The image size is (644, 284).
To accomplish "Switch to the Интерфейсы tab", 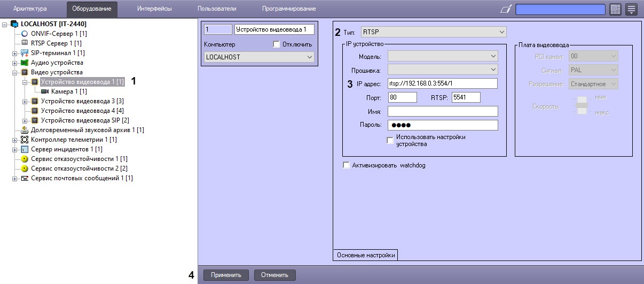I will [x=154, y=9].
